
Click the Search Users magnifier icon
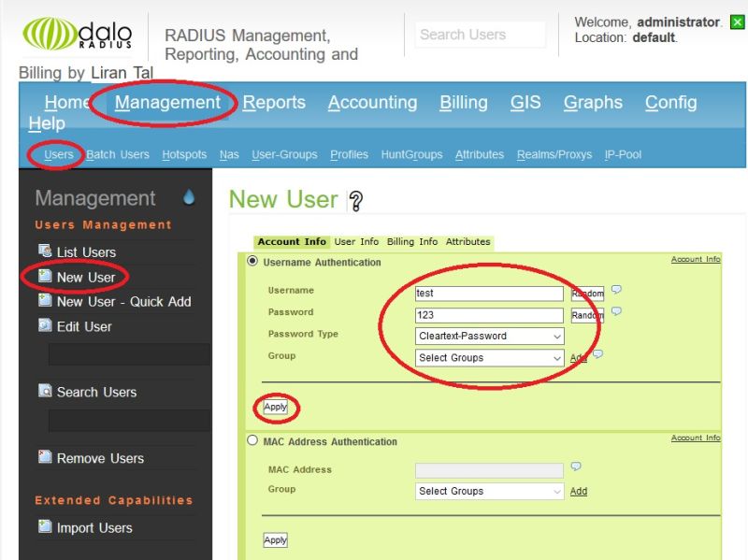[45, 391]
